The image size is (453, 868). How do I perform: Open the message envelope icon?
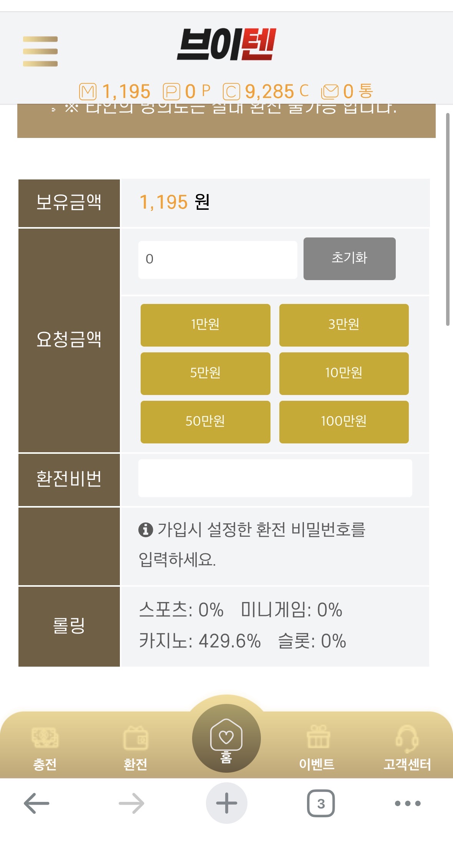click(330, 92)
